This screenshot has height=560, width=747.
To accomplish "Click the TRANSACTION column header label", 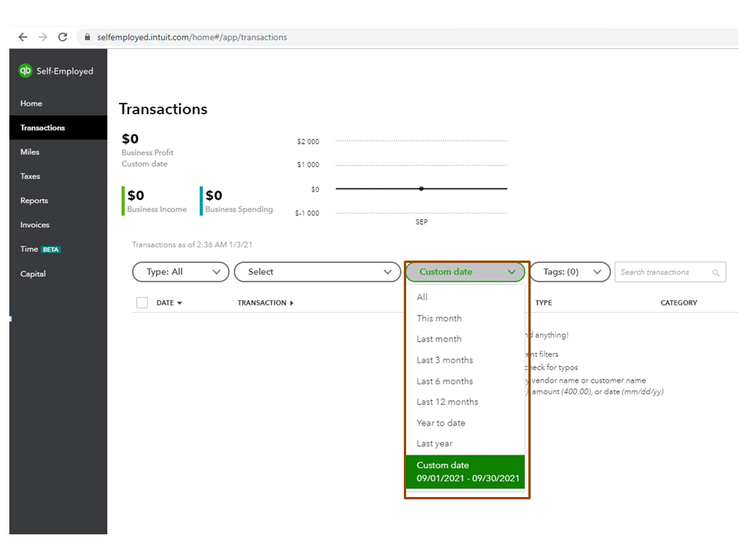I will [262, 303].
